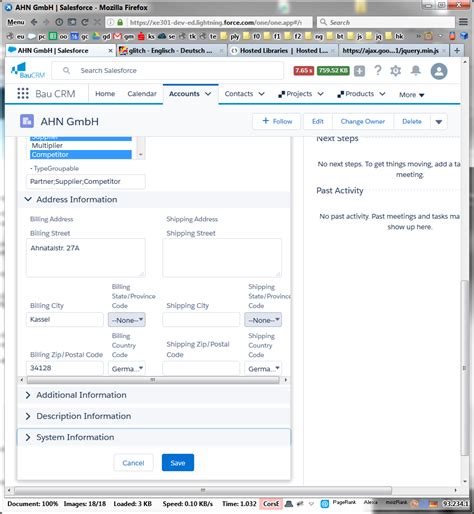Open the Contacts tab chevron menu
This screenshot has width=474, height=514.
click(x=262, y=94)
